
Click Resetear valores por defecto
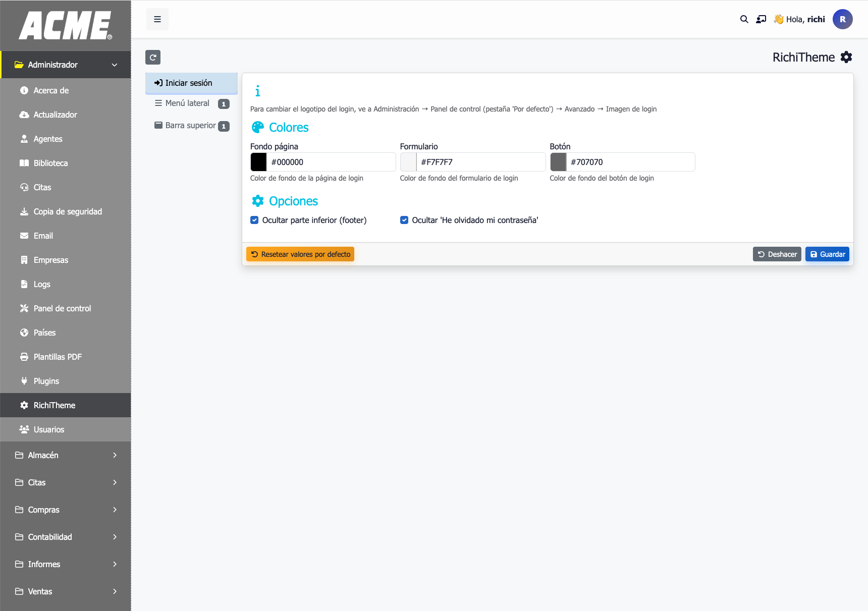point(300,254)
